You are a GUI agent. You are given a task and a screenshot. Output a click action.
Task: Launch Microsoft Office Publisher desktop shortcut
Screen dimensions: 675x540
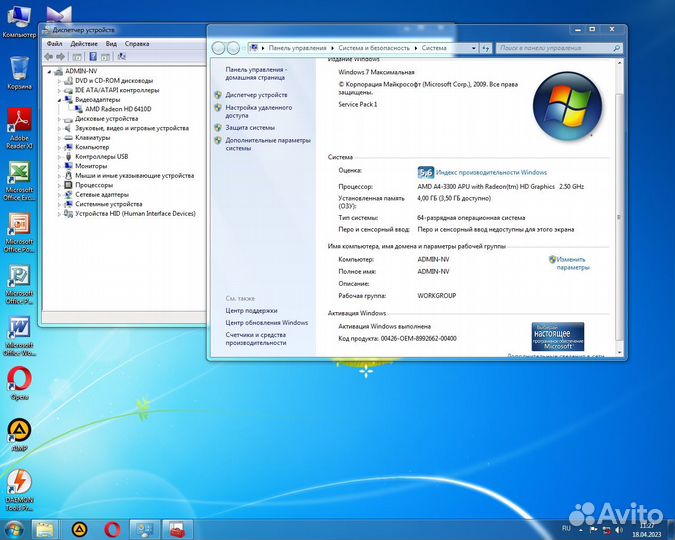[x=19, y=284]
